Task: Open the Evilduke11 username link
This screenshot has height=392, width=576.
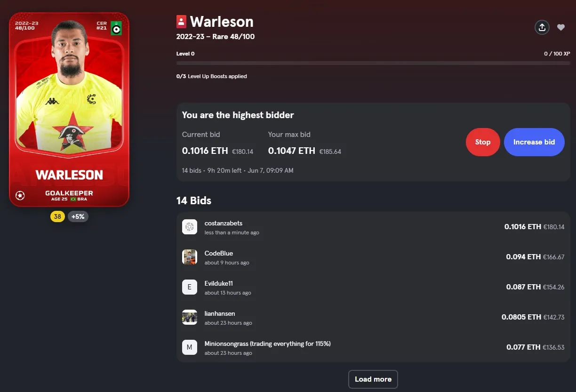Action: click(x=219, y=283)
